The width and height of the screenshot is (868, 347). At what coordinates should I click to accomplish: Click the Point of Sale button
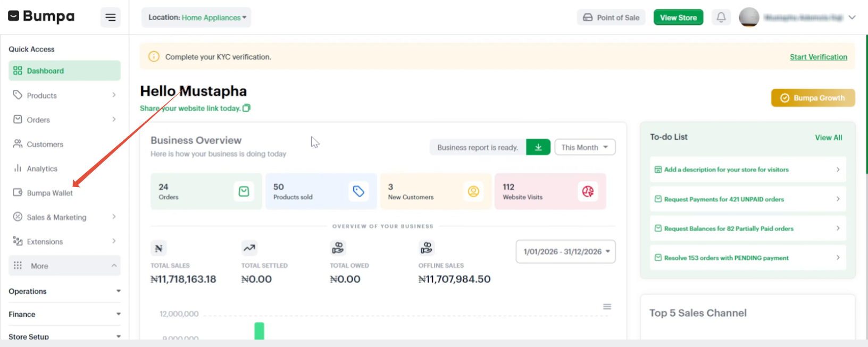611,18
